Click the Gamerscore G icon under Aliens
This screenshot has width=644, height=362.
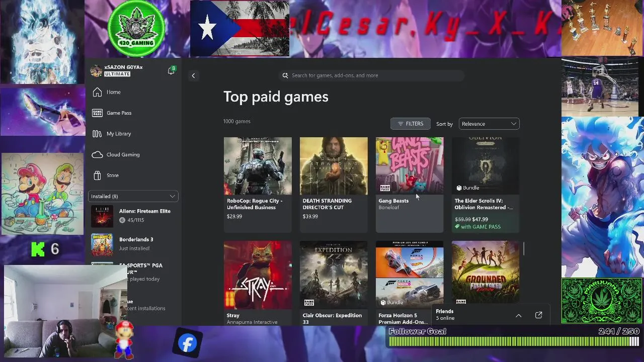click(122, 220)
